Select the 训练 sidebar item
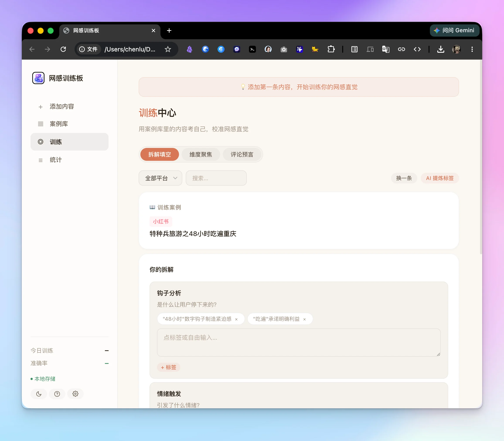 (x=70, y=142)
